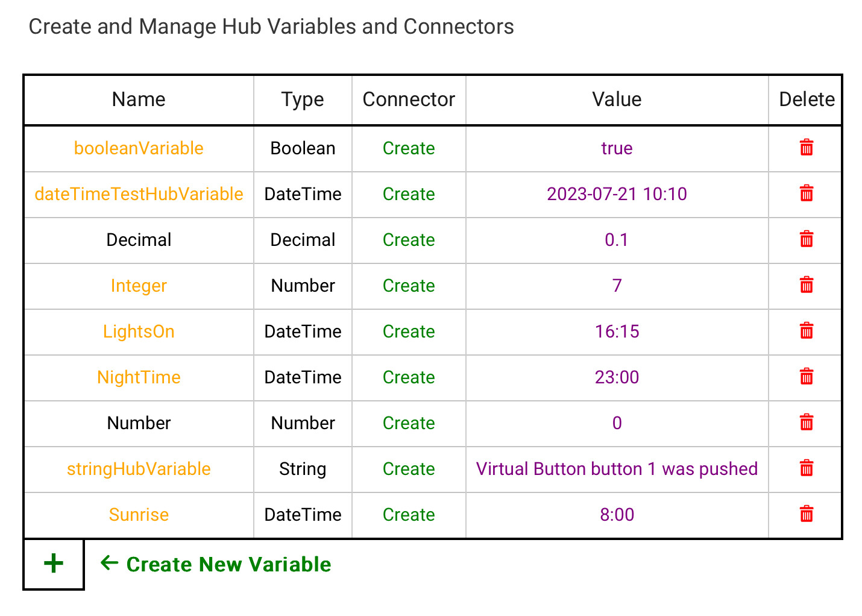Click Number type in Integer row
The width and height of the screenshot is (862, 616).
click(303, 286)
